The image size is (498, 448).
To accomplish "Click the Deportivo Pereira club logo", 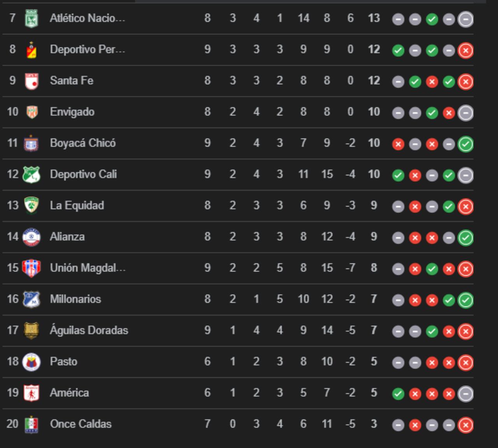I will tap(31, 50).
